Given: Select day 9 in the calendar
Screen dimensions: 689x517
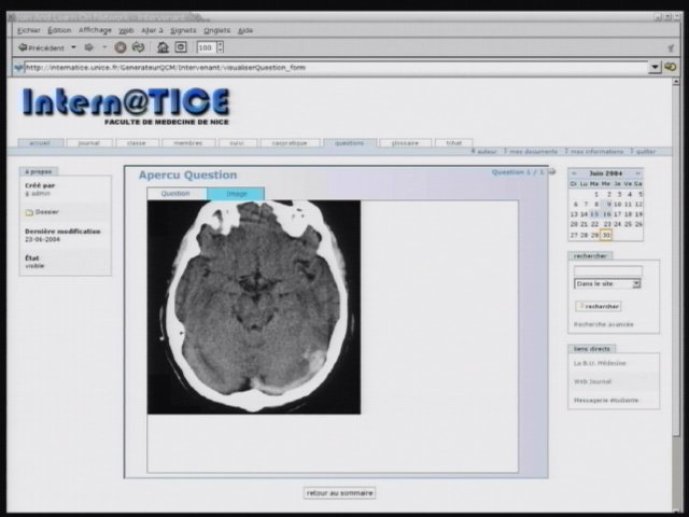Looking at the screenshot, I should [608, 204].
